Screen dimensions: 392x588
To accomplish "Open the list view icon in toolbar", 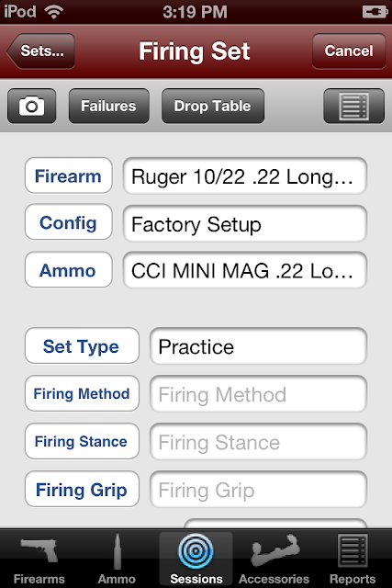I will (x=353, y=107).
